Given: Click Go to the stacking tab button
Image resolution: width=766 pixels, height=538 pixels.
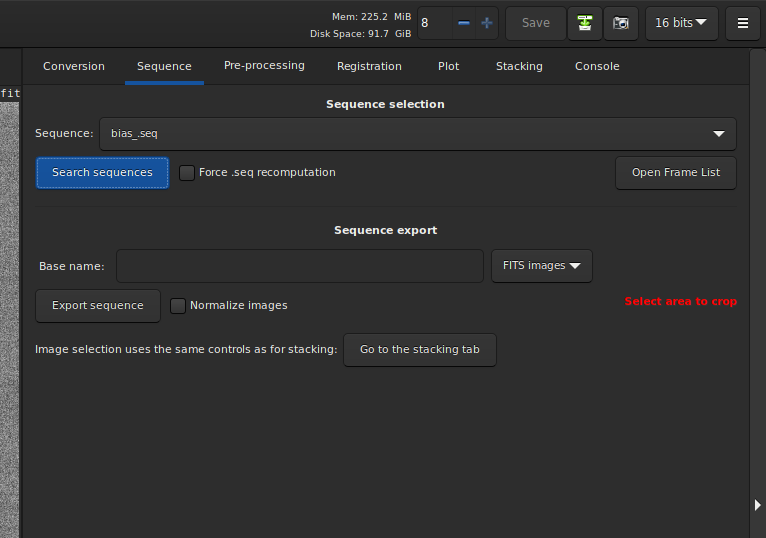Looking at the screenshot, I should click(x=419, y=350).
